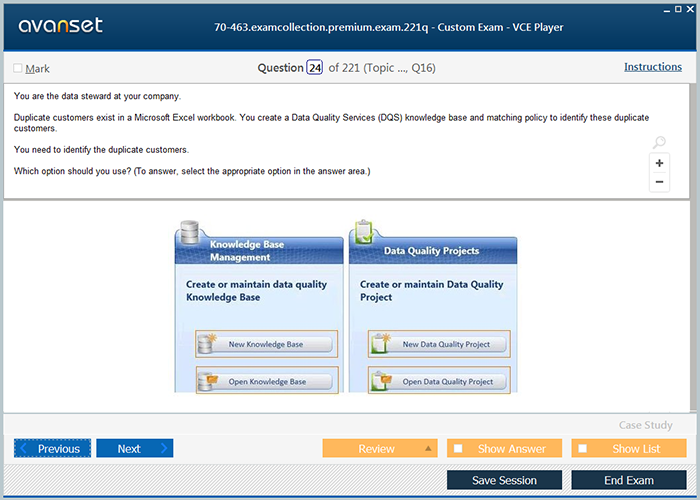The image size is (700, 500).
Task: Click the question number 24 field
Action: [x=315, y=68]
